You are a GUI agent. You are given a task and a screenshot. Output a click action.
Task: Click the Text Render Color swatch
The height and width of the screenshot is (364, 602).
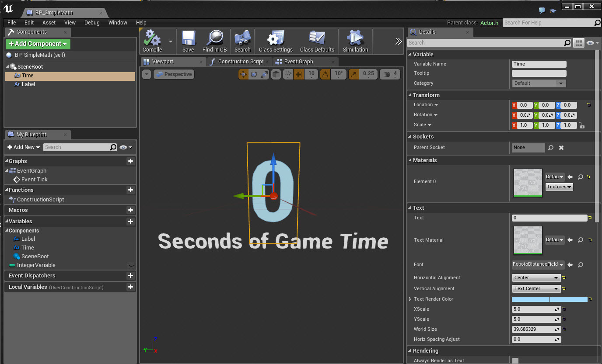point(549,299)
